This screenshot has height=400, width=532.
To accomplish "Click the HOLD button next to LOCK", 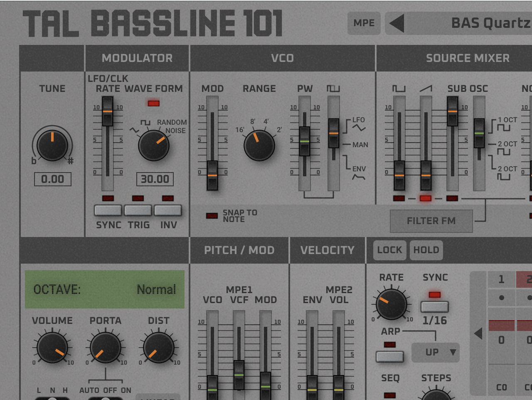I will click(426, 250).
